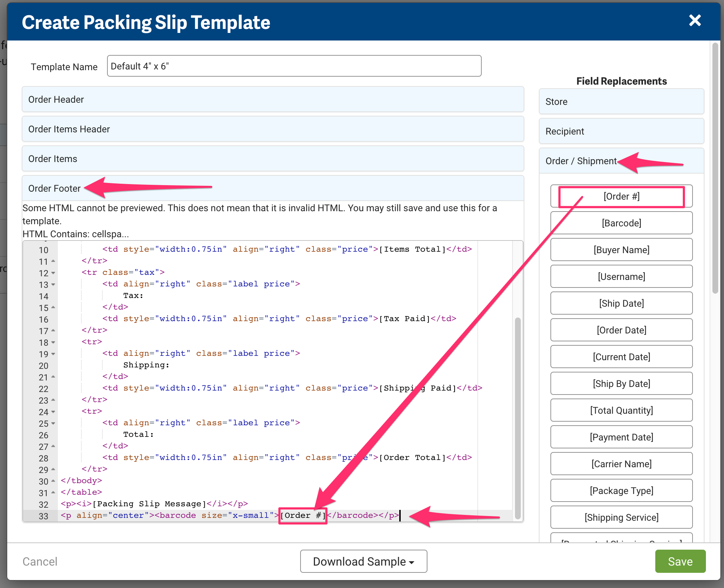The width and height of the screenshot is (724, 588).
Task: Collapse the Order Footer section
Action: (54, 188)
